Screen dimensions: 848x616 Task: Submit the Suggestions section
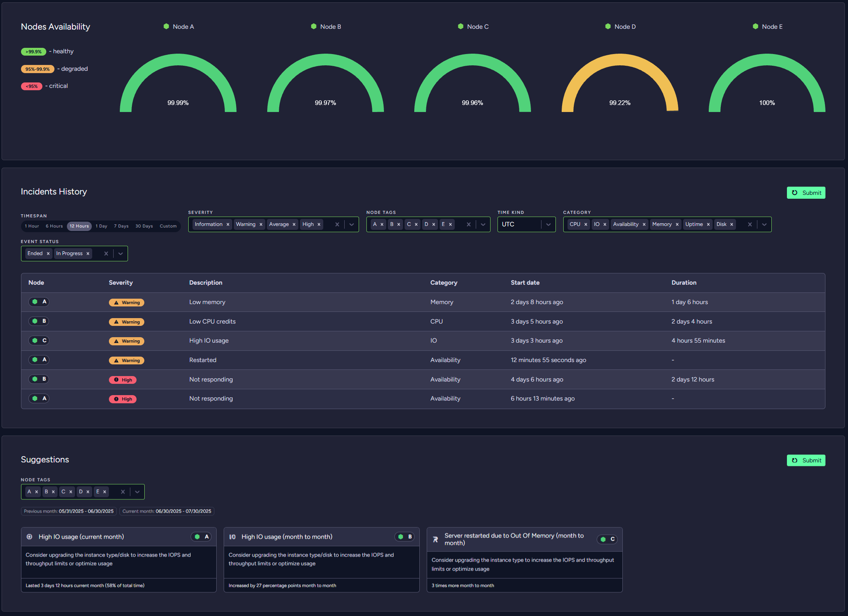point(806,460)
